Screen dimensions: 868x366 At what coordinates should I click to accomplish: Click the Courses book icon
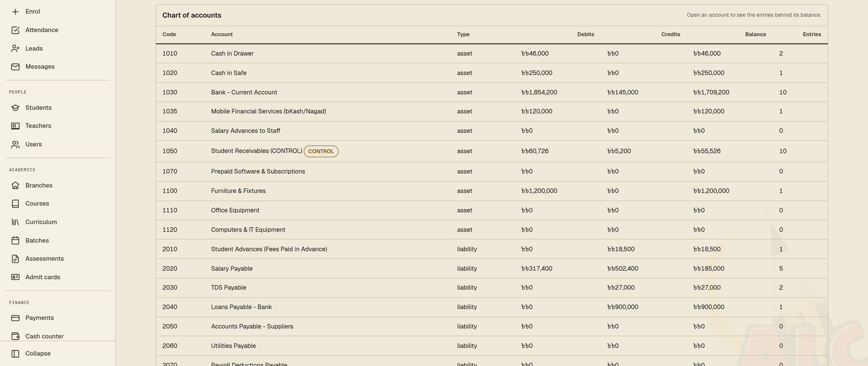pyautogui.click(x=15, y=204)
